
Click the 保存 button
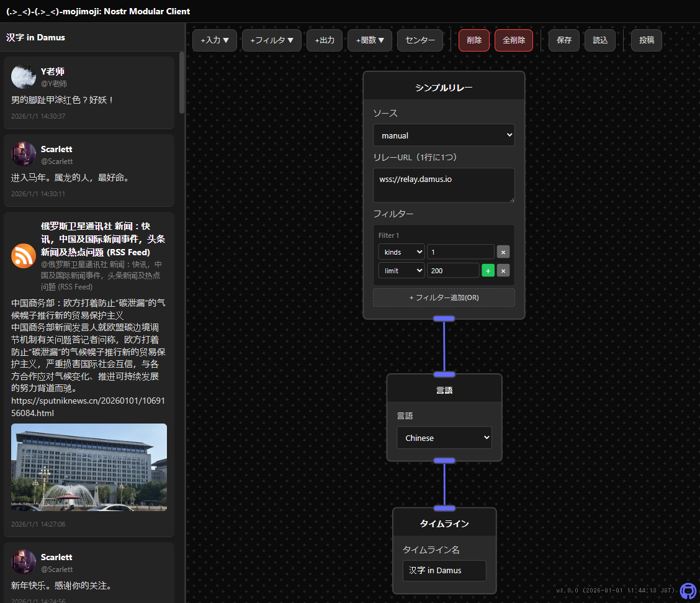564,40
